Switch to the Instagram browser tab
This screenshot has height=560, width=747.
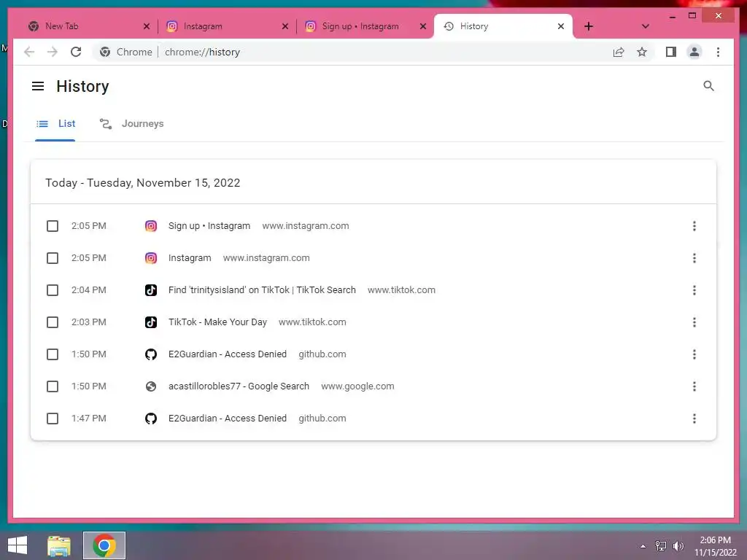point(226,26)
